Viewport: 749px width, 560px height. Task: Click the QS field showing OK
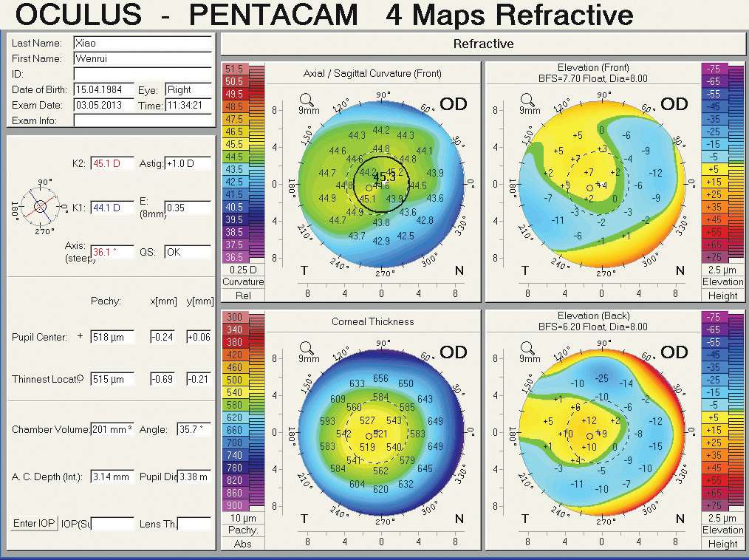(x=188, y=252)
